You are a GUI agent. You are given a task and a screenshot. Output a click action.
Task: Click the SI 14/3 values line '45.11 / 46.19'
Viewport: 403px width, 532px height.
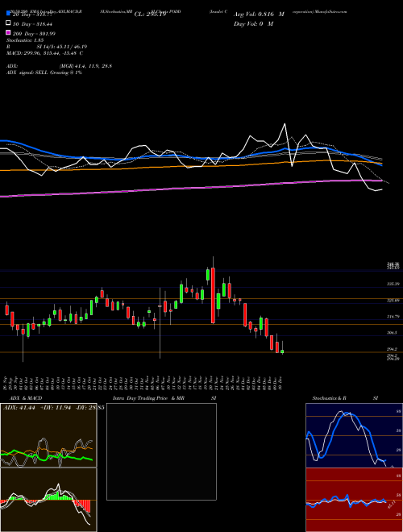click(x=72, y=47)
